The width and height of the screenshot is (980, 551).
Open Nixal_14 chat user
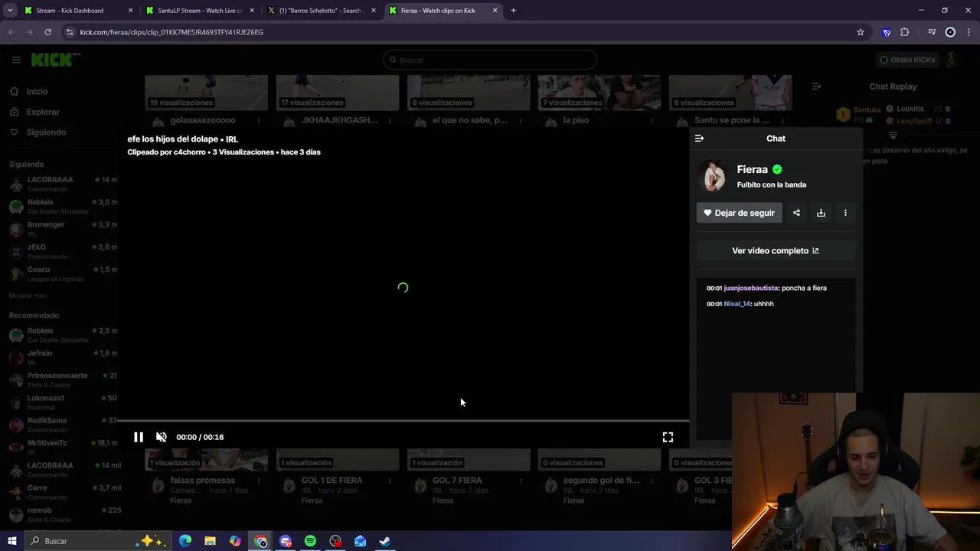[x=737, y=304]
